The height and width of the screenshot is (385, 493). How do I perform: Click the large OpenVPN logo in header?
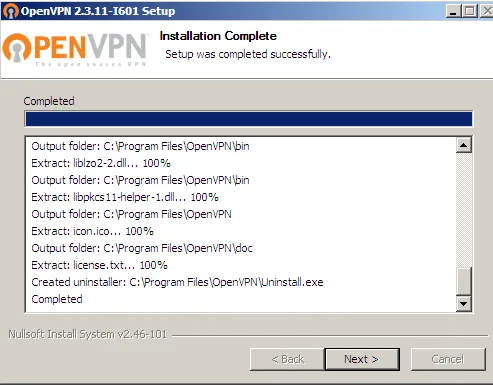click(75, 49)
